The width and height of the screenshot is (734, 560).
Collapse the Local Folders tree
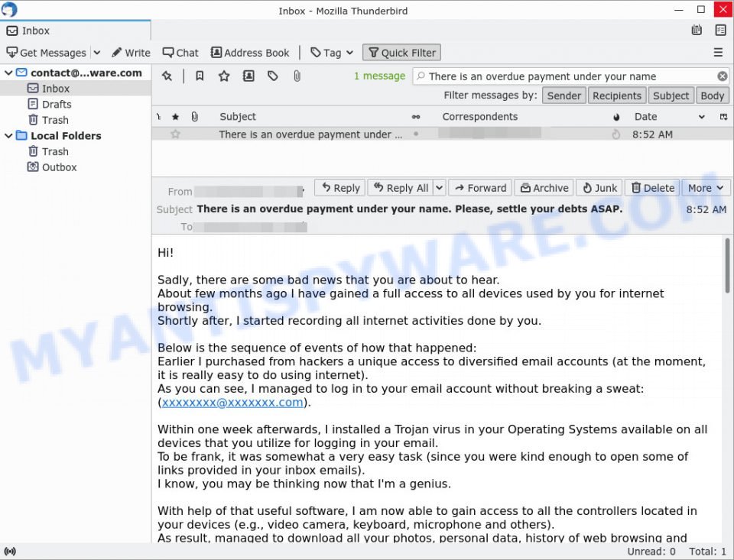coord(8,136)
